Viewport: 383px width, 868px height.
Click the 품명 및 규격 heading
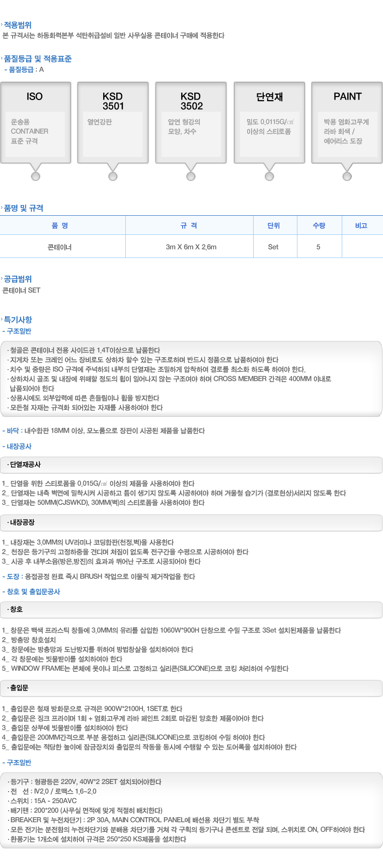pyautogui.click(x=24, y=208)
